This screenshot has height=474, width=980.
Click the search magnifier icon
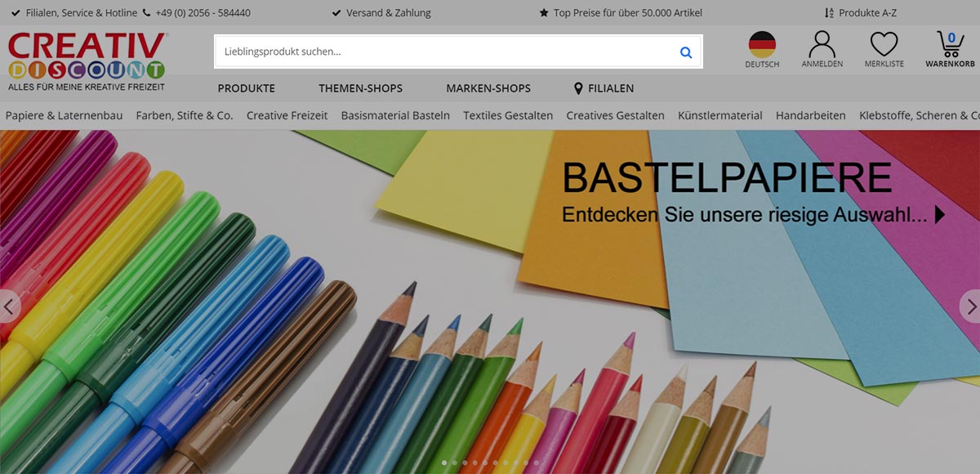point(686,52)
